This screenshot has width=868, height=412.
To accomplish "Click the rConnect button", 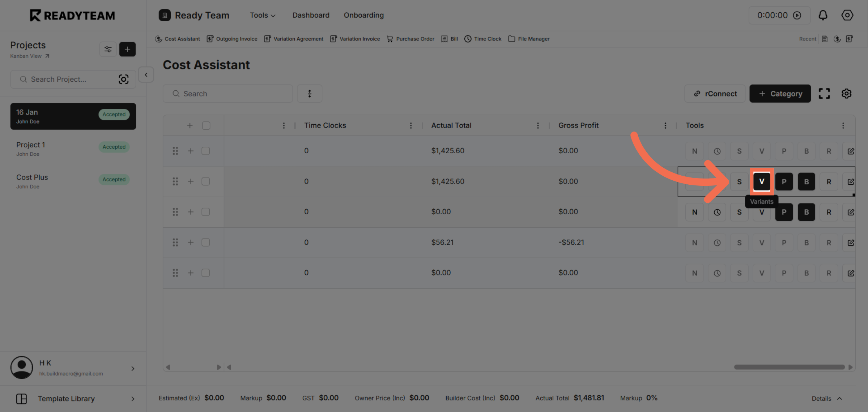I will coord(715,94).
